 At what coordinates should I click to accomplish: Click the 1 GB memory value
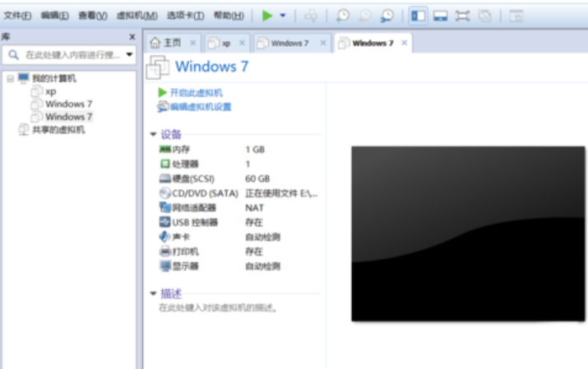[x=255, y=150]
